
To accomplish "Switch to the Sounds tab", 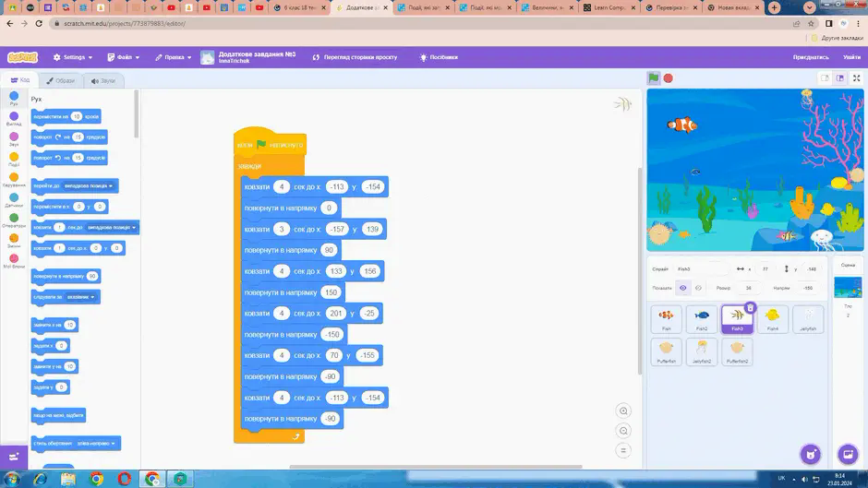I will point(103,81).
